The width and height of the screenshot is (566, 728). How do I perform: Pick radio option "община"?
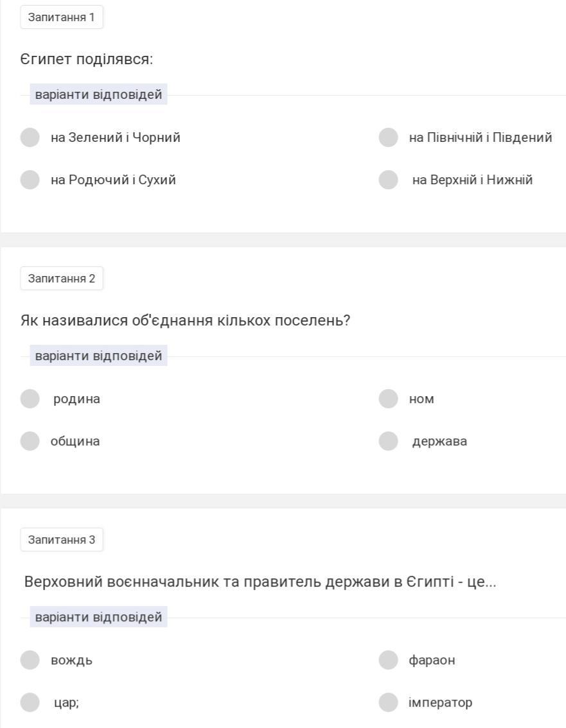(x=30, y=441)
